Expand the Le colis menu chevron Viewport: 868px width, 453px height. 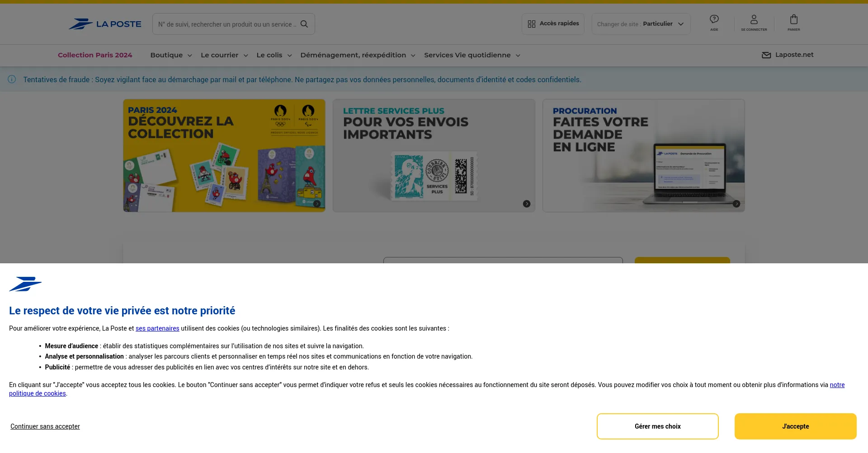tap(290, 56)
